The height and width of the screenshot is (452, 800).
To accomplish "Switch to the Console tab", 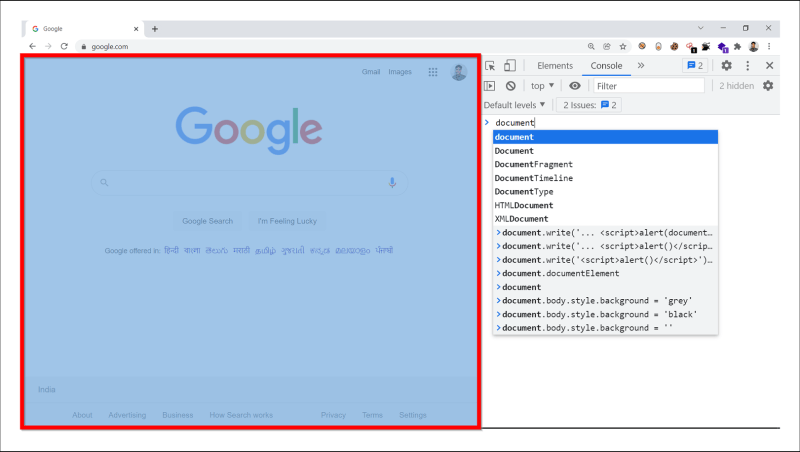I will [x=606, y=66].
